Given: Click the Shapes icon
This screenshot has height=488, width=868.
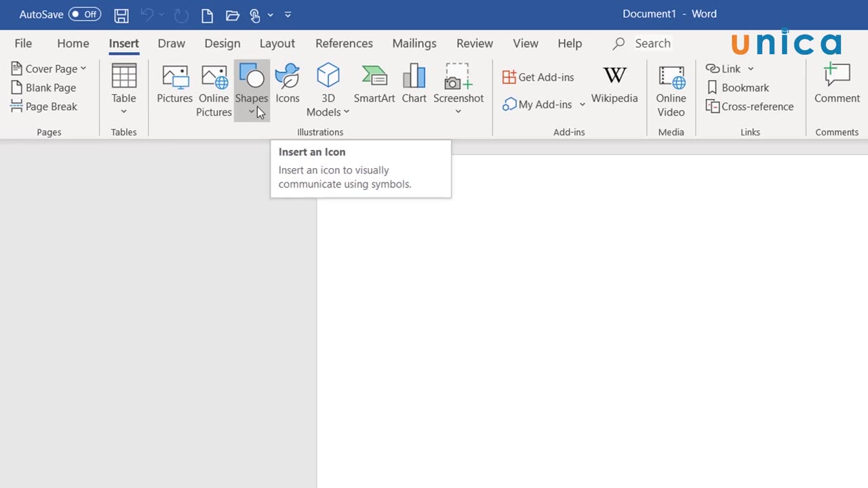Looking at the screenshot, I should [x=252, y=76].
